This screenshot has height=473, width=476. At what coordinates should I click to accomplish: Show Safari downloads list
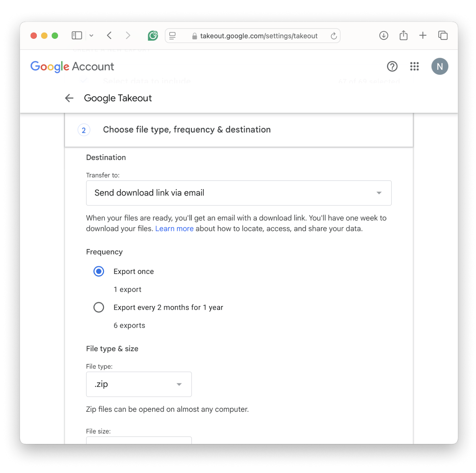[x=384, y=36]
